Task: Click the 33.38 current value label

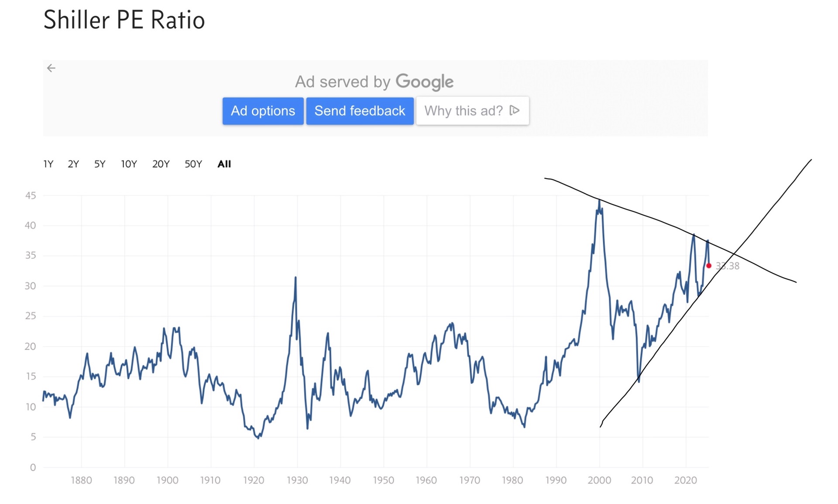Action: coord(728,266)
